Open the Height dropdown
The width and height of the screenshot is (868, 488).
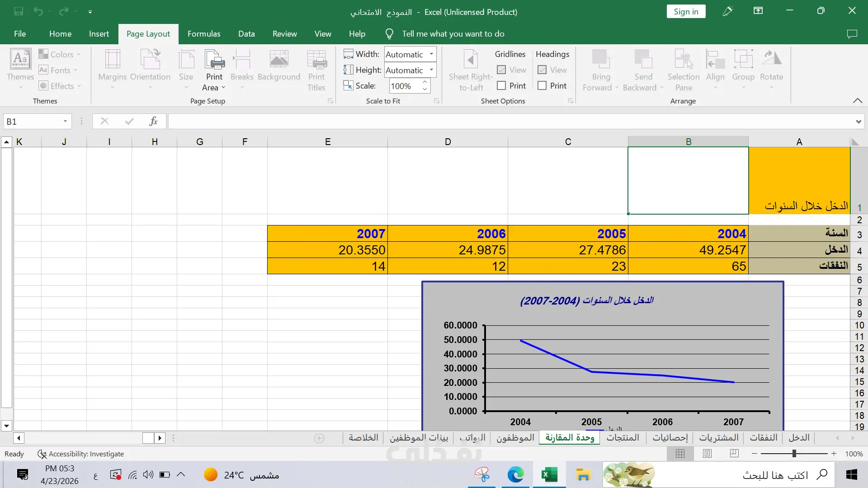[x=432, y=70]
